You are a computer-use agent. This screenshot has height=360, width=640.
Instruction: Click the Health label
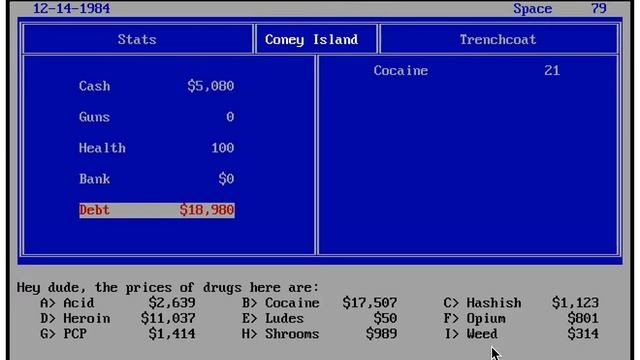pos(102,148)
